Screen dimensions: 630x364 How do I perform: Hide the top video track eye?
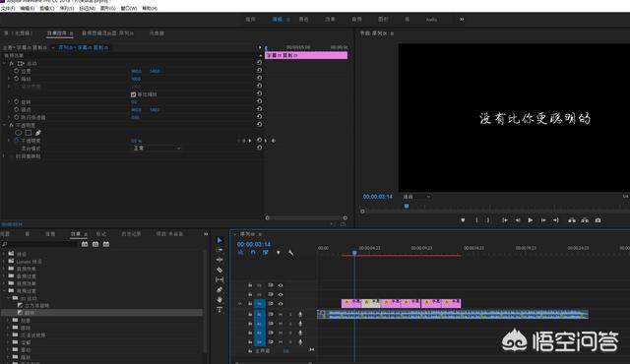[281, 285]
